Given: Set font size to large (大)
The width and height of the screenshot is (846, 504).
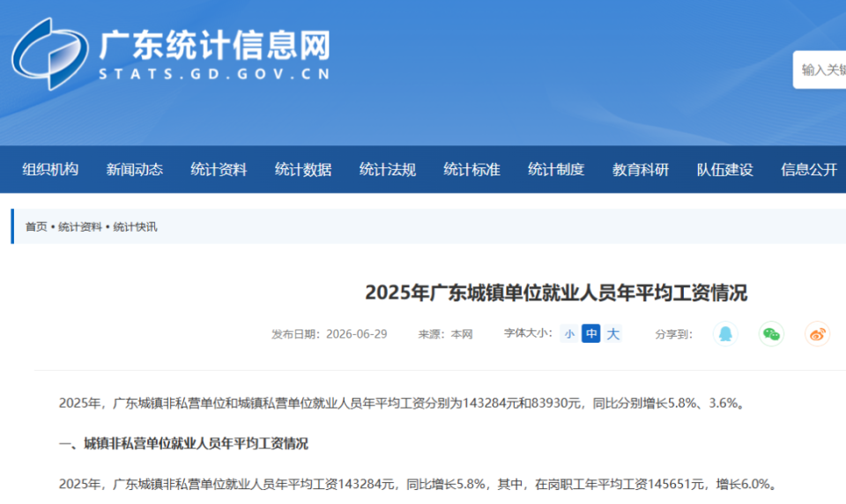Looking at the screenshot, I should coord(613,334).
